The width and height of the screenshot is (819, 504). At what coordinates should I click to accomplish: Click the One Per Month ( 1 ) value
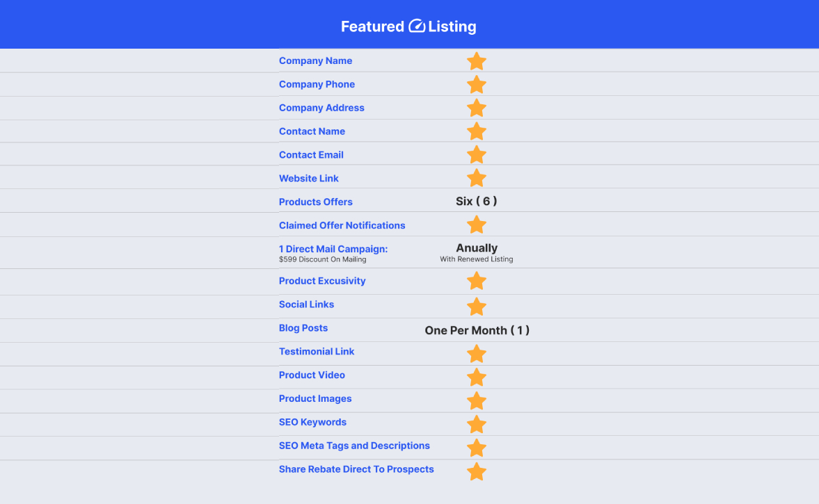477,330
